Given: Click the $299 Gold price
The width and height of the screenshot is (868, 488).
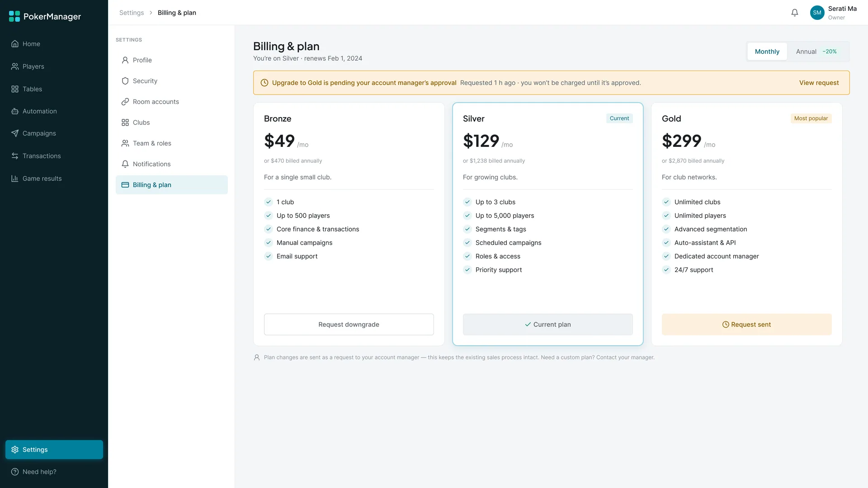Looking at the screenshot, I should click(x=682, y=141).
